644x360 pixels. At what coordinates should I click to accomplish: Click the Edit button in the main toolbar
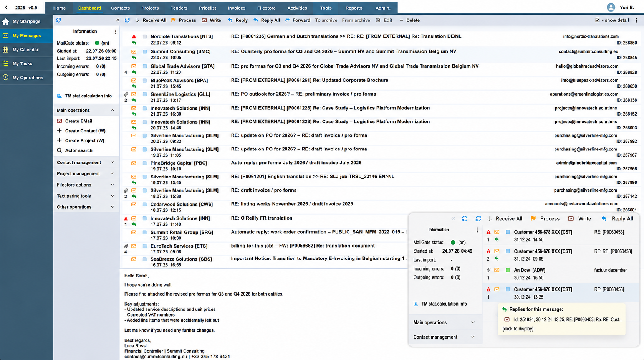coord(384,20)
